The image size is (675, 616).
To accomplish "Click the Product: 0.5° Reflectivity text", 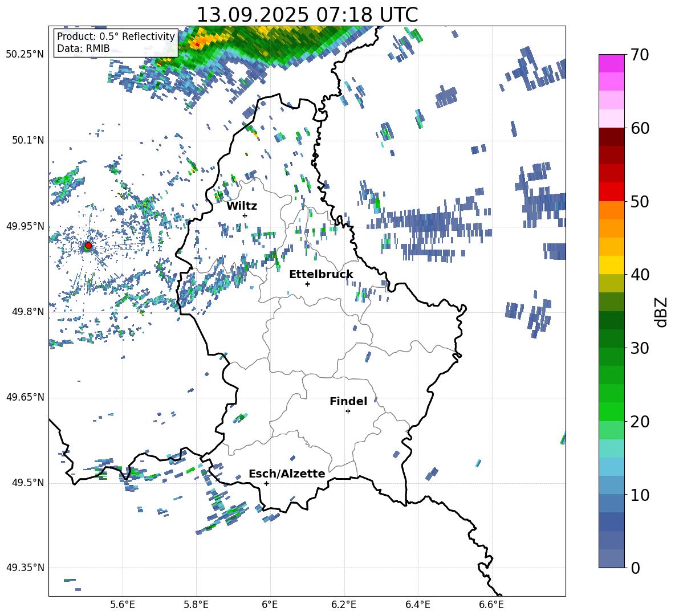I will 116,36.
